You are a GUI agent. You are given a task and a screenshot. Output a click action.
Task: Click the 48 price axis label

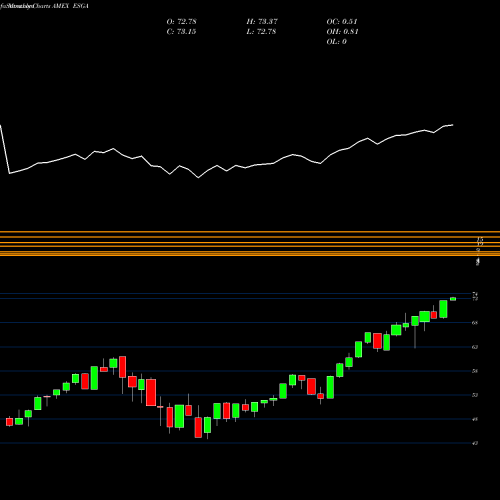(x=475, y=419)
